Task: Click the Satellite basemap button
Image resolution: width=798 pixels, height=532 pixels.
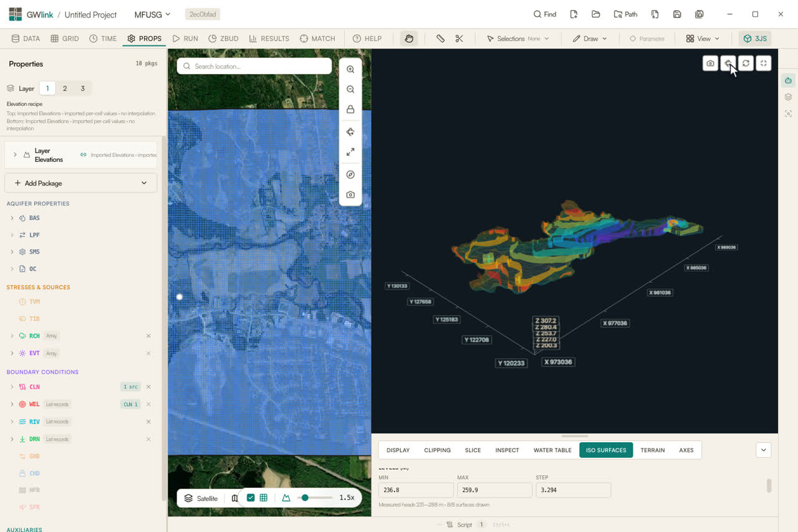Action: tap(201, 498)
